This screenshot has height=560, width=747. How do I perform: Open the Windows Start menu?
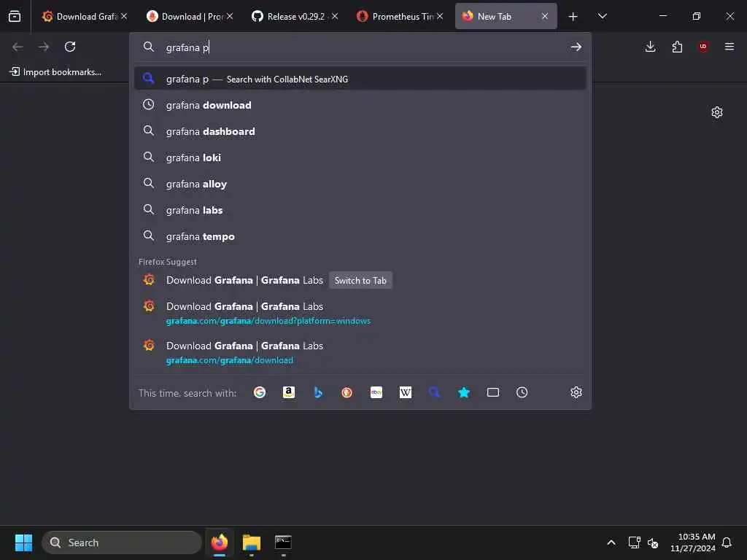(23, 542)
